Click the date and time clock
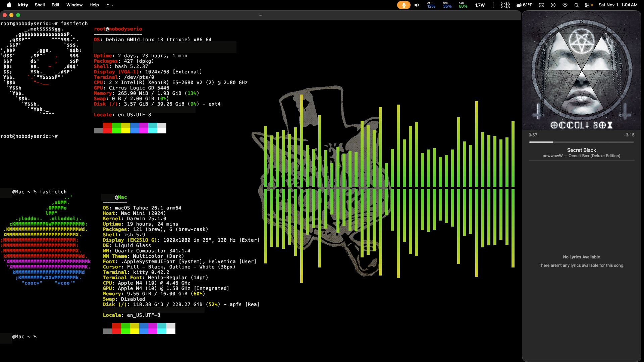This screenshot has height=362, width=644. click(x=618, y=5)
